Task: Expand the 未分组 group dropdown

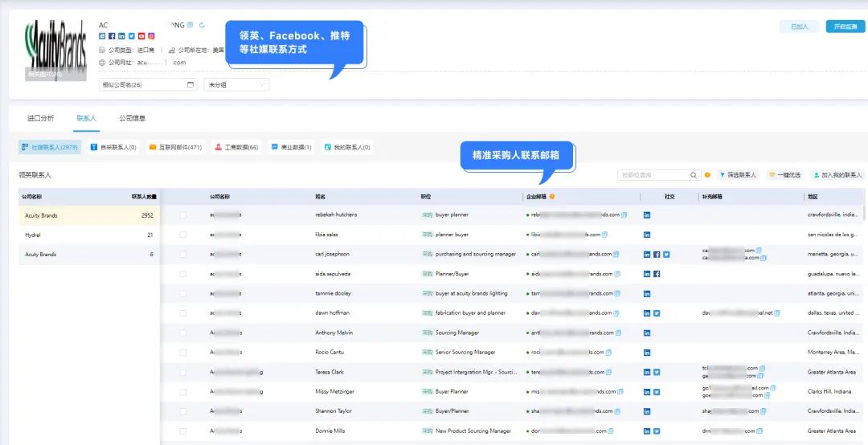Action: pyautogui.click(x=236, y=84)
